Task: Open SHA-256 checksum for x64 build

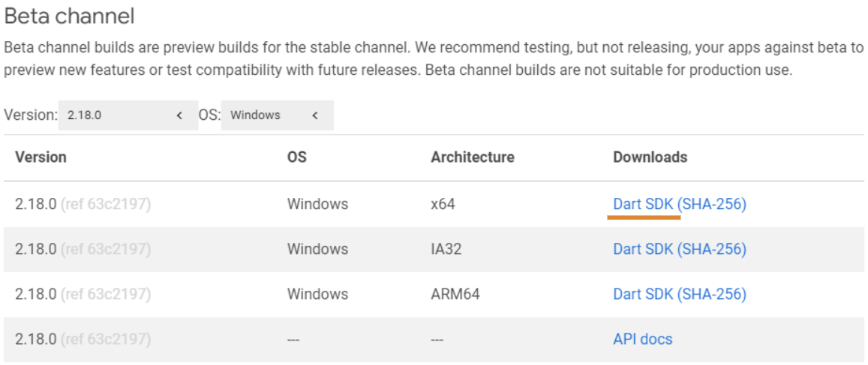Action: pos(710,205)
